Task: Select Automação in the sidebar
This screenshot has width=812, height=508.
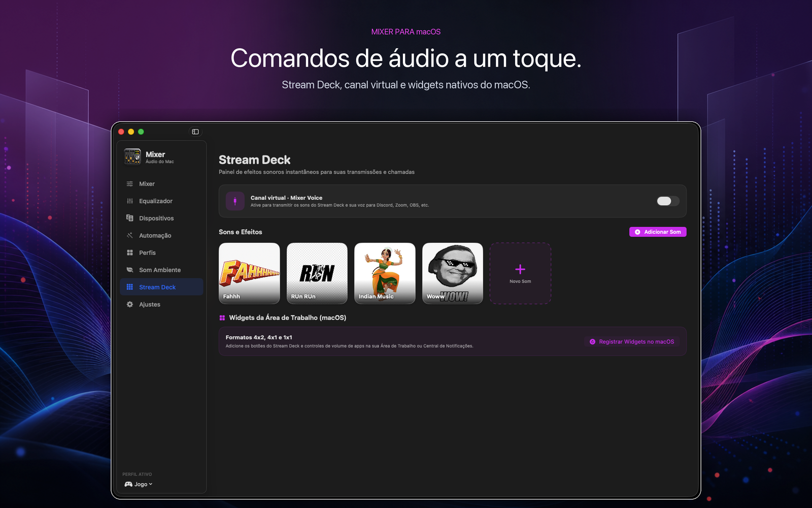Action: (161, 236)
